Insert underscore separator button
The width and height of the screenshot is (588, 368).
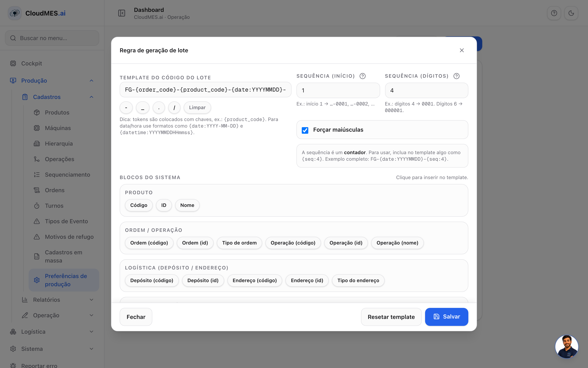coord(143,108)
